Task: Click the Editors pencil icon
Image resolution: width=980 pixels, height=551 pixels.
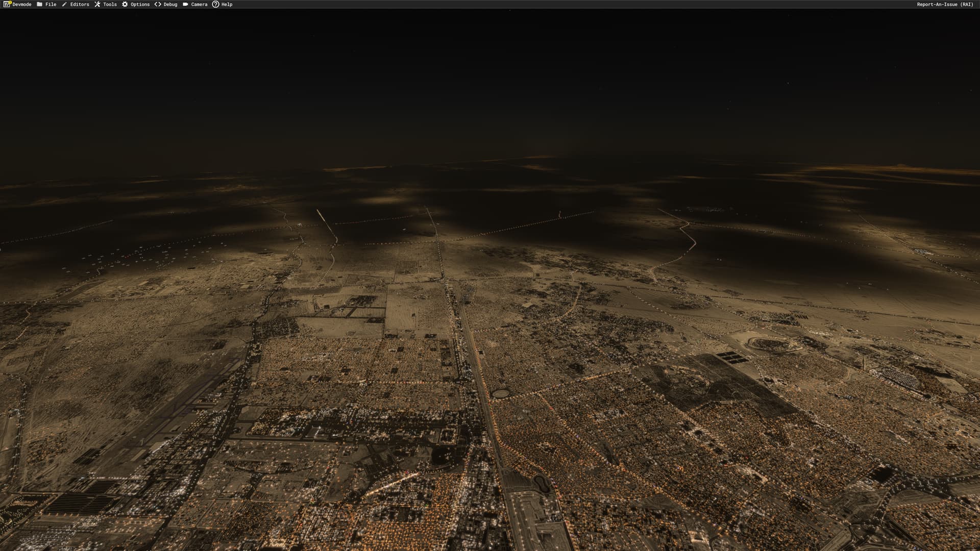Action: 64,4
